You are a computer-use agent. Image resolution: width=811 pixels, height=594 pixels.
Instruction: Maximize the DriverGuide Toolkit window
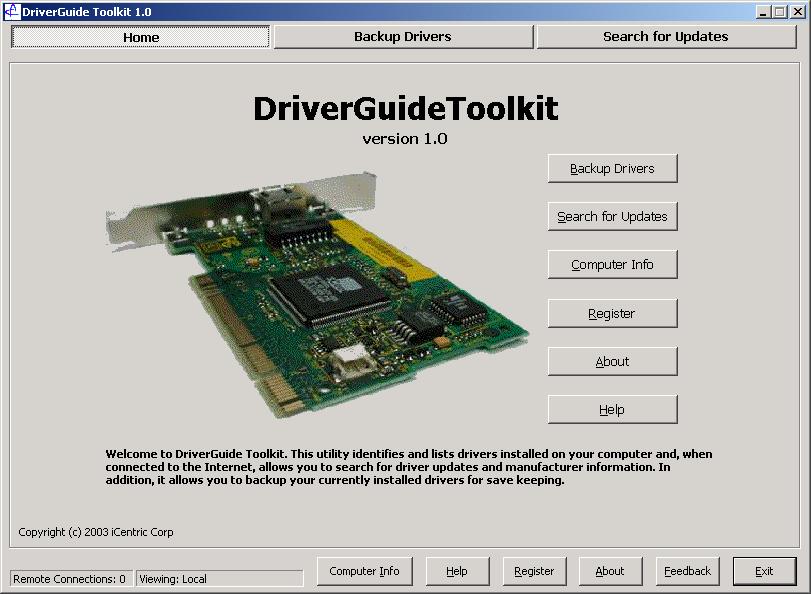point(779,11)
